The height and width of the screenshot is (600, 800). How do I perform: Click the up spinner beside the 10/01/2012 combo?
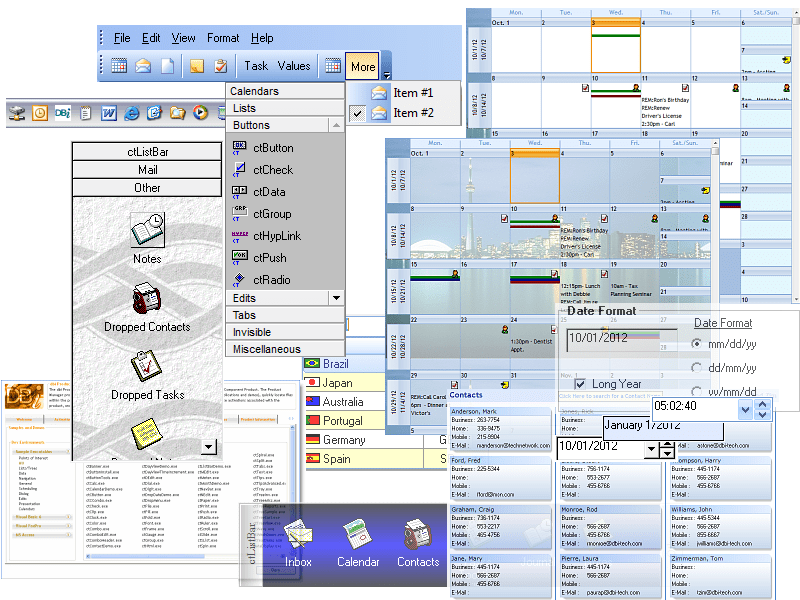[x=667, y=445]
